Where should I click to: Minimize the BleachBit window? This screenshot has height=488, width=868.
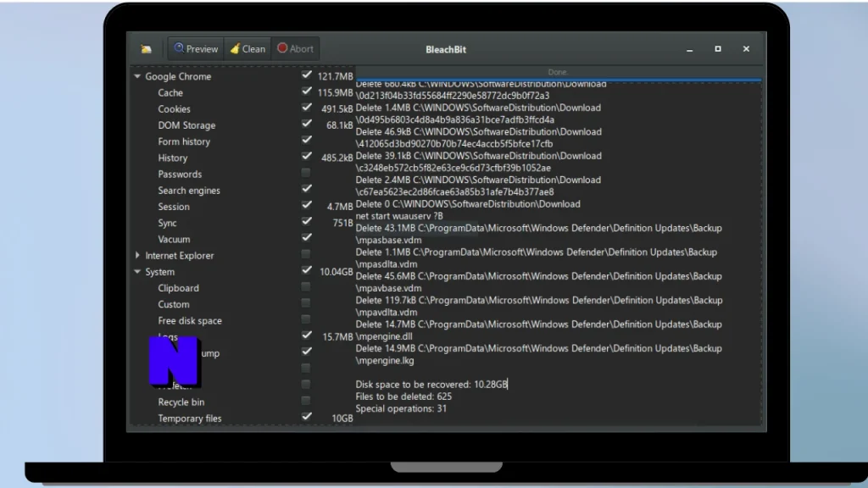pos(690,49)
